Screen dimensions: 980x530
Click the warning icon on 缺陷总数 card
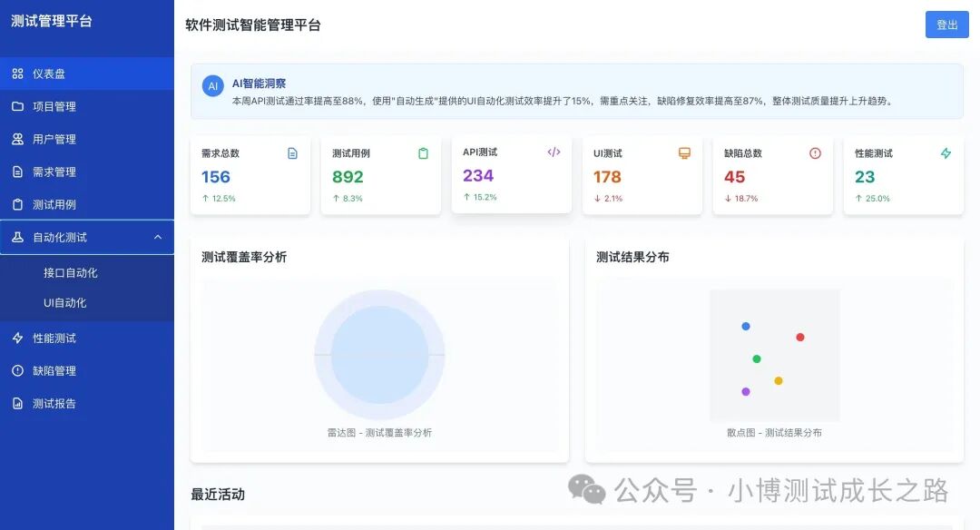(815, 152)
